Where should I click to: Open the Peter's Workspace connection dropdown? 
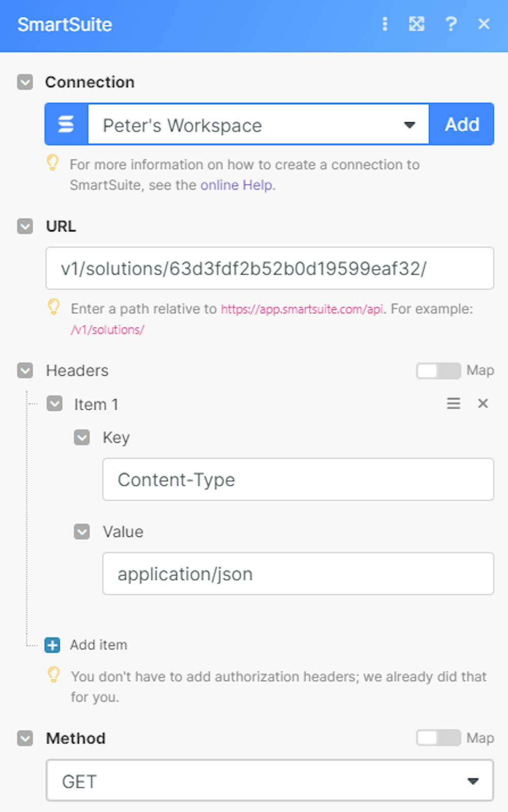click(258, 125)
